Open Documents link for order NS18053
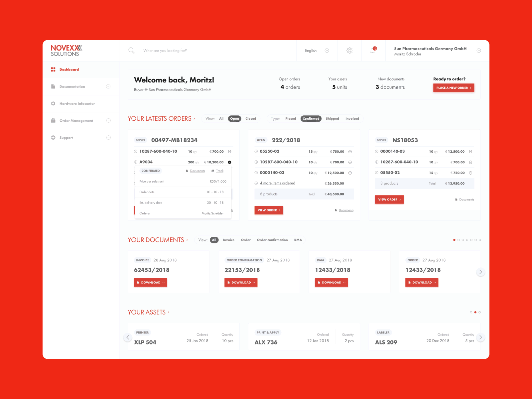Screen dimensions: 532x399 pyautogui.click(x=466, y=199)
